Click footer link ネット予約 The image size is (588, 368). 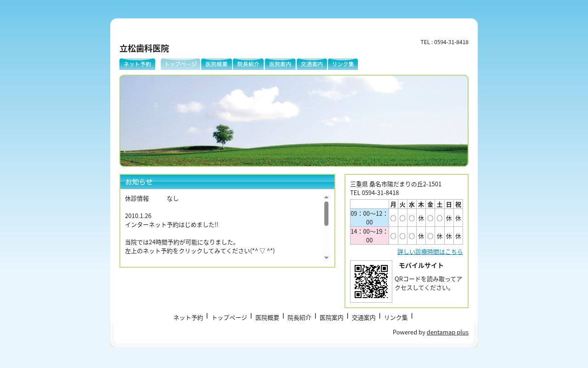click(x=188, y=317)
